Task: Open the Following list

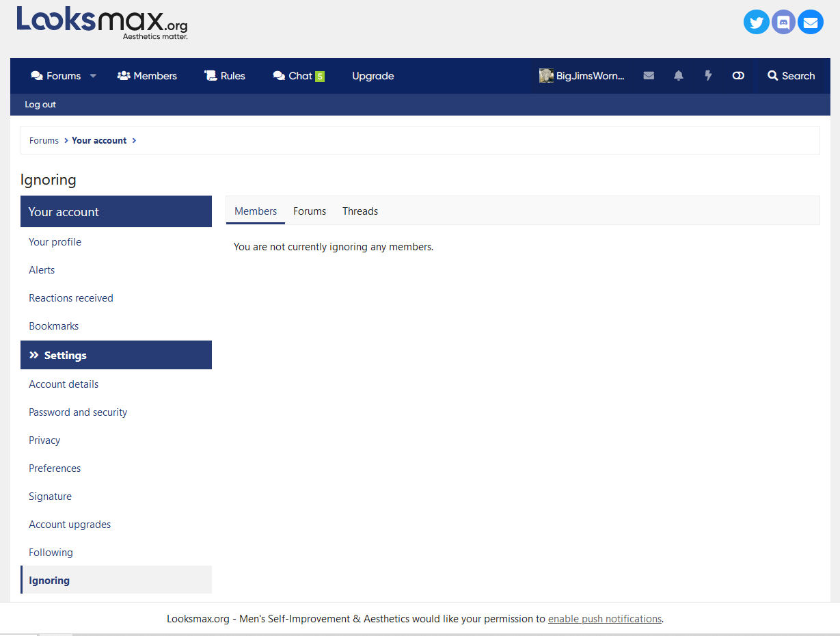Action: [116, 553]
